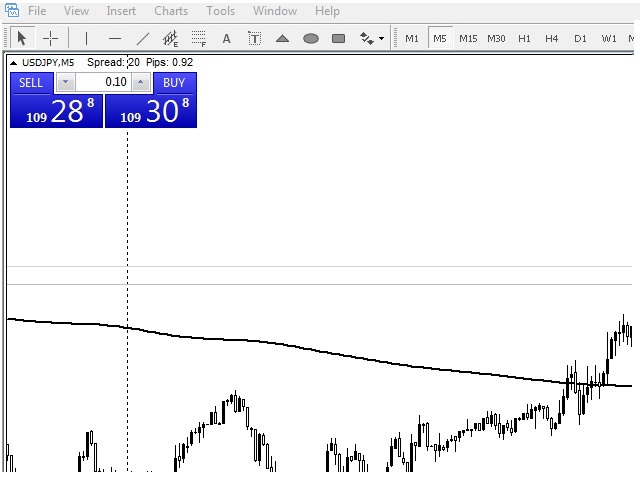
Task: Collapse the one-click trading panel triangle
Action: point(13,63)
